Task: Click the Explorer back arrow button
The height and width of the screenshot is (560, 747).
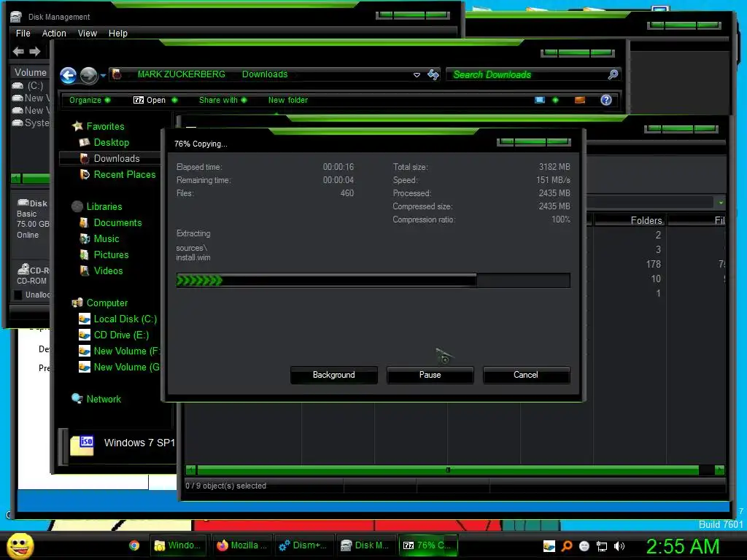Action: pos(68,75)
